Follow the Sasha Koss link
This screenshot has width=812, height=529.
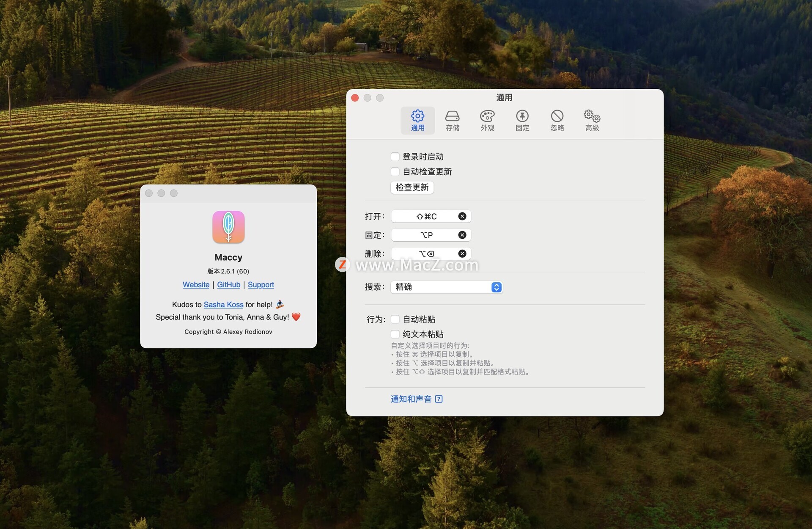223,305
